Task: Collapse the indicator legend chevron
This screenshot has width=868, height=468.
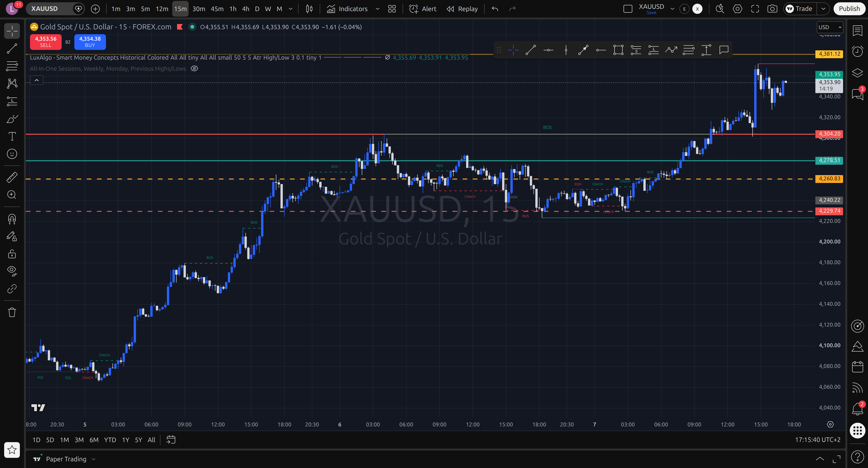Action: [x=37, y=80]
